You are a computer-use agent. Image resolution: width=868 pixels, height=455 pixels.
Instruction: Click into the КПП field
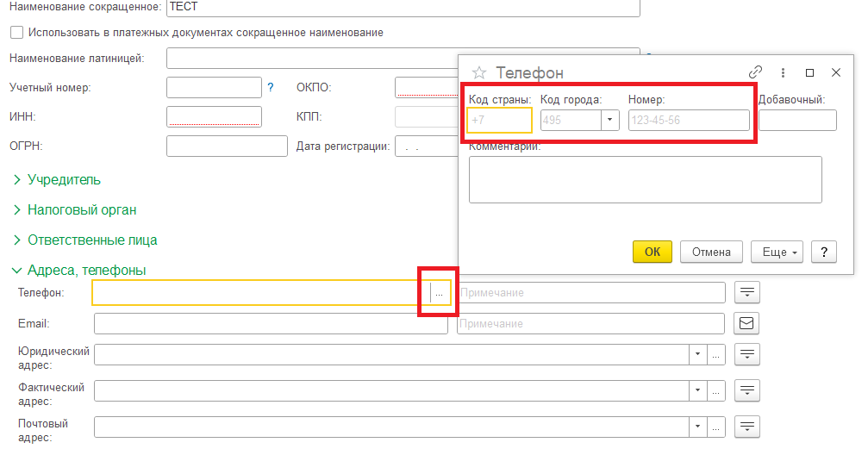point(427,117)
